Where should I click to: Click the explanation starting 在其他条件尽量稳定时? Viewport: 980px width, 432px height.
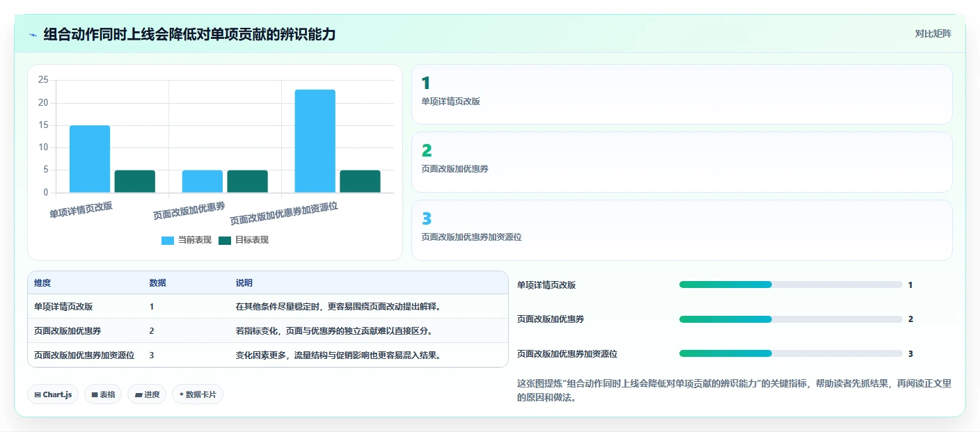pyautogui.click(x=338, y=306)
